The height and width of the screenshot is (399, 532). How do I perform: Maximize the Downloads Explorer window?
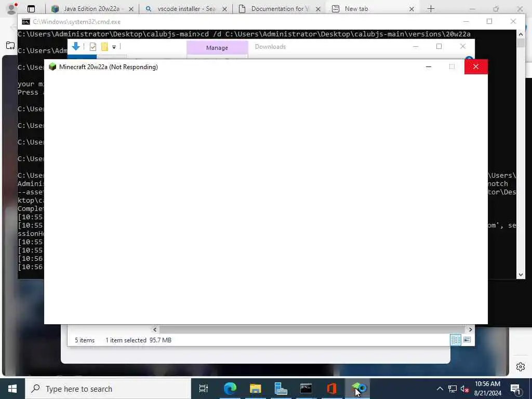(x=439, y=46)
